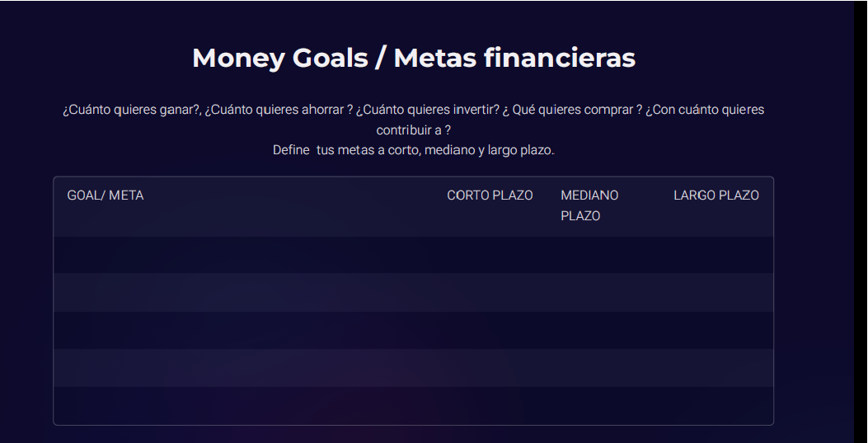
Task: Click the MEDIANO PLAZO column header
Action: point(589,205)
